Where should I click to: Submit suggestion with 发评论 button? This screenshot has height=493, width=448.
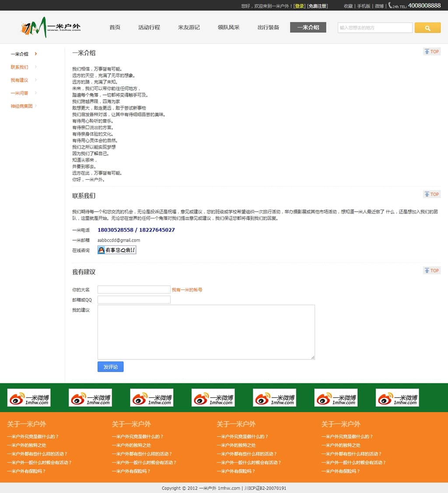coord(110,367)
